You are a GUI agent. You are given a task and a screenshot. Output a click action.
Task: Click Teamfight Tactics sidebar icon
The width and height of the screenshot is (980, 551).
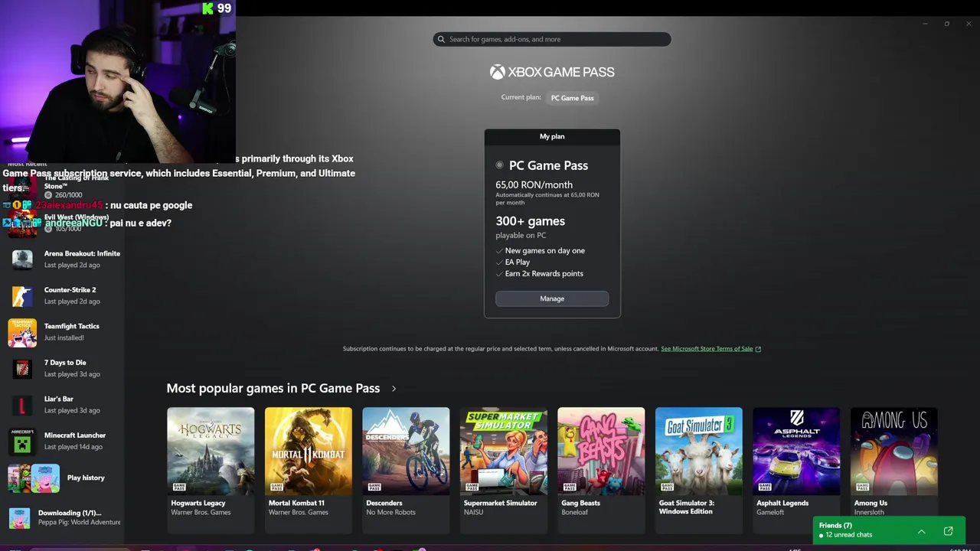(x=22, y=332)
